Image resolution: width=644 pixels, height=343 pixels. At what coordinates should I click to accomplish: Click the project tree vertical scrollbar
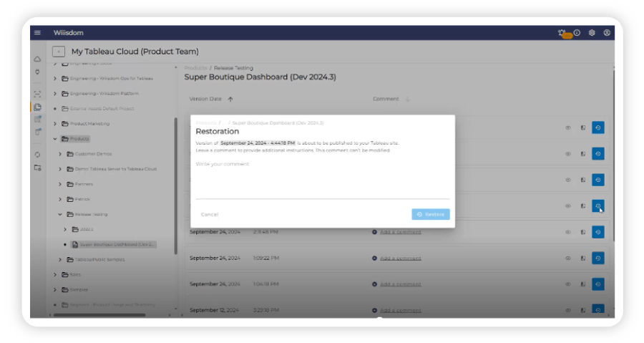(176, 185)
